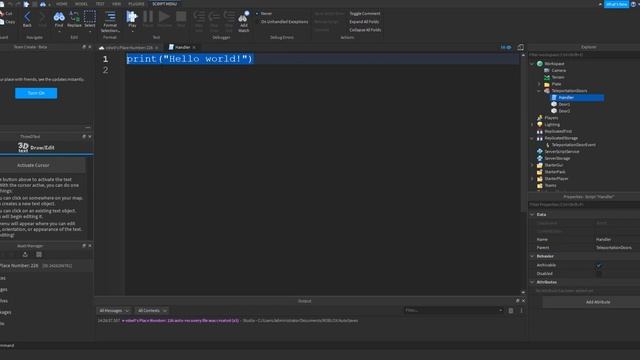
Task: Expand the Lighting node
Action: pyautogui.click(x=532, y=124)
